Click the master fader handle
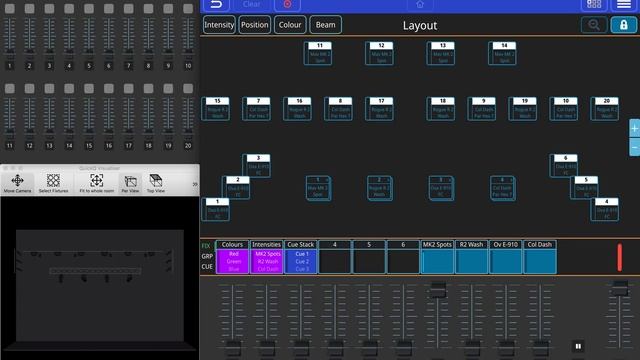 620,288
